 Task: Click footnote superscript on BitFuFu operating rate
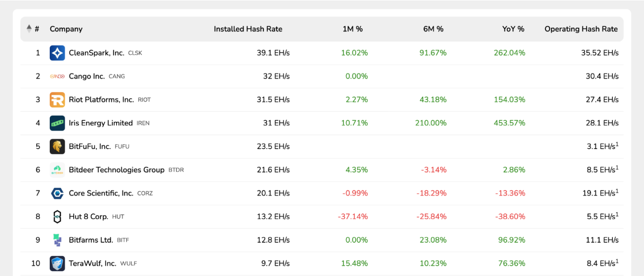click(x=617, y=144)
